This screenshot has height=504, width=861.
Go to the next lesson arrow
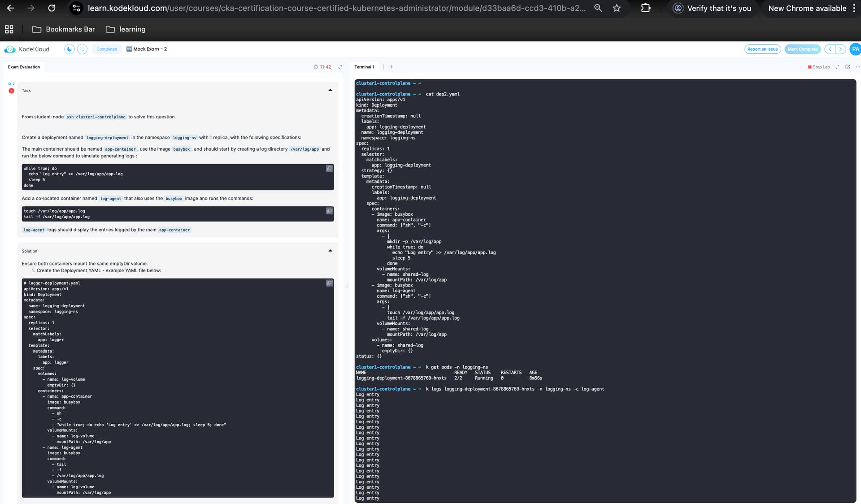click(841, 49)
